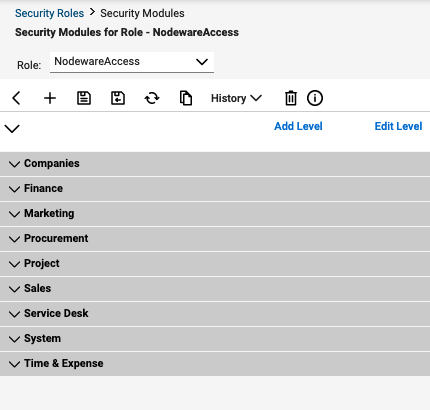Click the Info circle icon
Image resolution: width=430 pixels, height=410 pixels.
pyautogui.click(x=315, y=98)
